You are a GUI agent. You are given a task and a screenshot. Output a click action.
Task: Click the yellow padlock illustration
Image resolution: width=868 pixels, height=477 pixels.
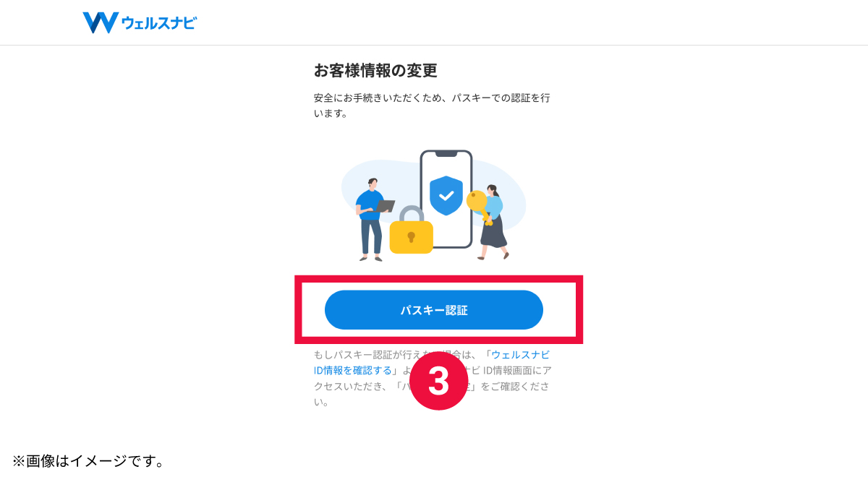click(x=411, y=230)
